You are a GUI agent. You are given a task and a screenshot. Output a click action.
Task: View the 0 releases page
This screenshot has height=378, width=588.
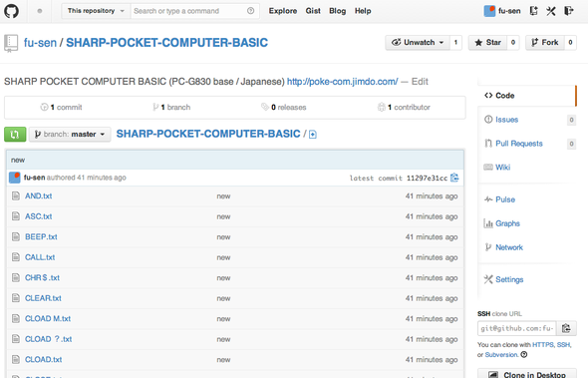284,107
